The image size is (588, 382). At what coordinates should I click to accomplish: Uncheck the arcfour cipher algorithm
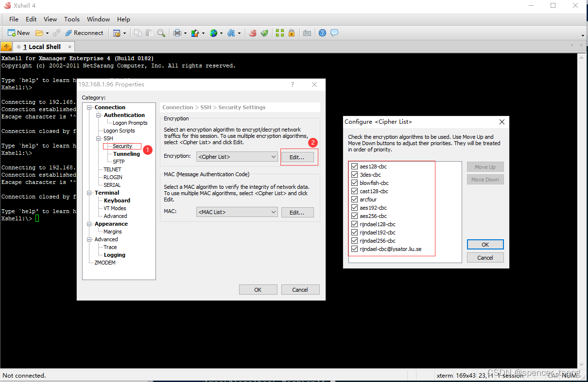pyautogui.click(x=354, y=199)
